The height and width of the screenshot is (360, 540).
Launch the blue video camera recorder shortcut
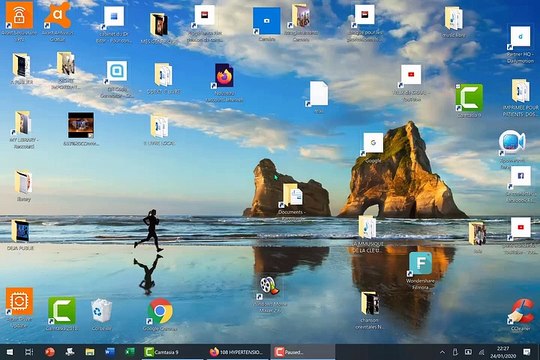pyautogui.click(x=512, y=142)
